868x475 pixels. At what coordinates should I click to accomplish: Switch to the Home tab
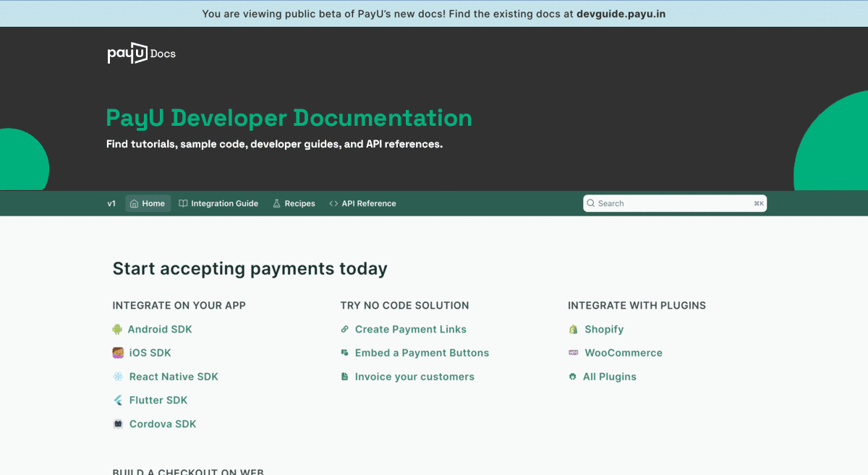pyautogui.click(x=148, y=204)
